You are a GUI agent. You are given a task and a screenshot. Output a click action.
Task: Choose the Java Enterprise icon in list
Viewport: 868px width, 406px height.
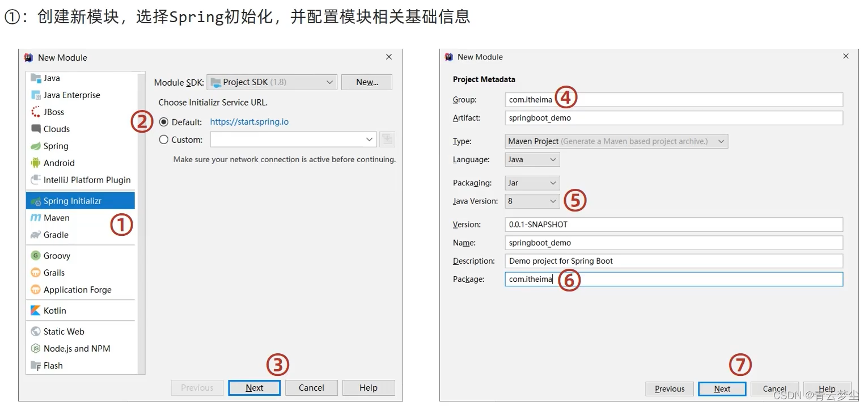click(36, 95)
